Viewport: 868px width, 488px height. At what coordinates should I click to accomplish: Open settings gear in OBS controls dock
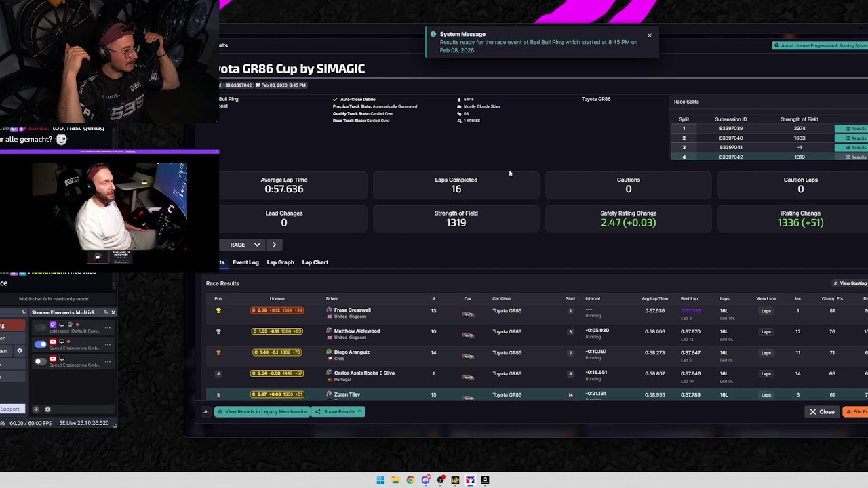click(20, 351)
